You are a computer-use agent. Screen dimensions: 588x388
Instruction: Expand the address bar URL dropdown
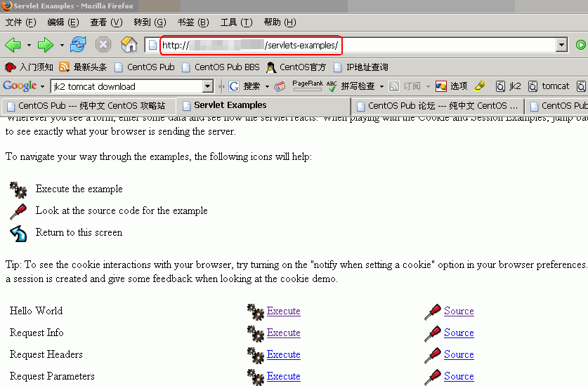tap(561, 46)
